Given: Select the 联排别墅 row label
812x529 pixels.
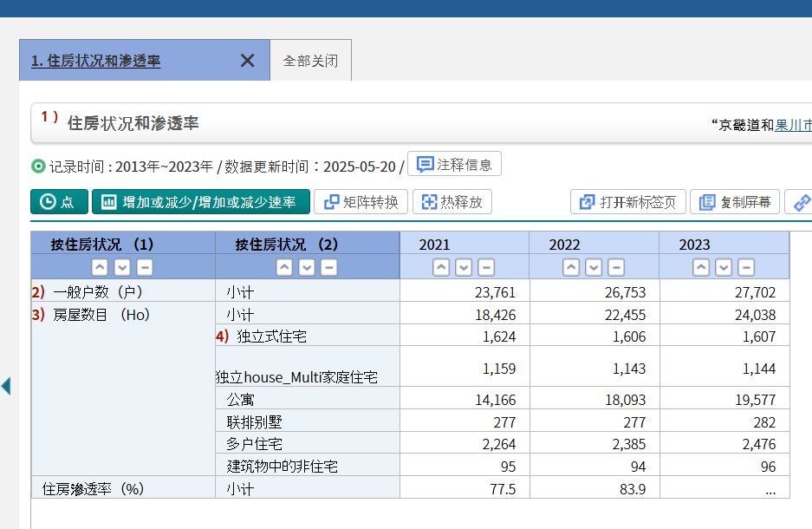Looking at the screenshot, I should click(254, 422).
